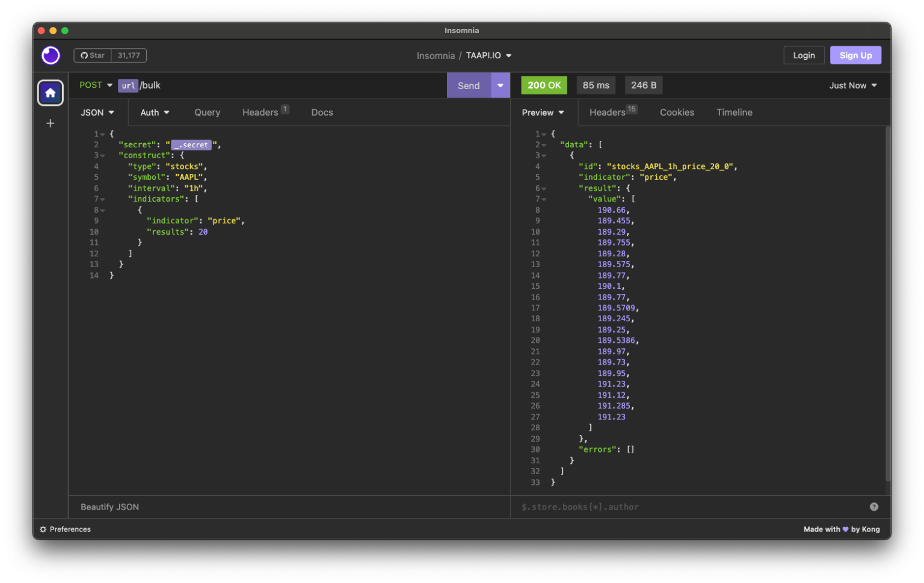924x583 pixels.
Task: Click the Sign Up button
Action: pyautogui.click(x=855, y=55)
